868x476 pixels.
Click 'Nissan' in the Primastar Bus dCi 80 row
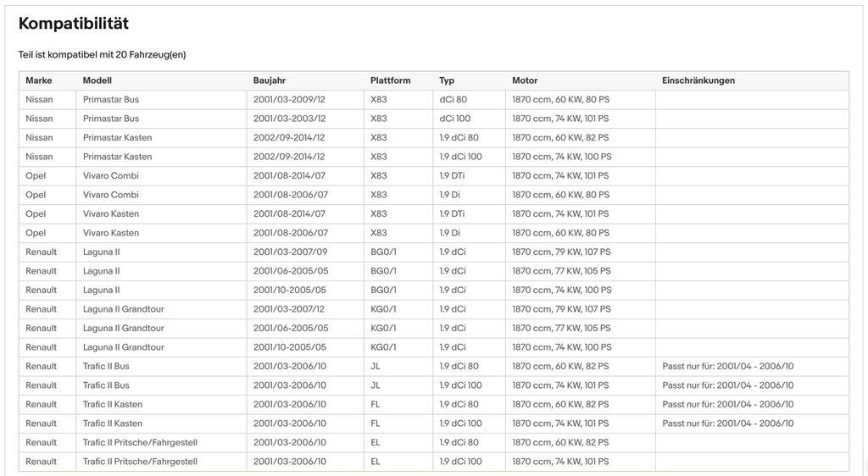(39, 99)
